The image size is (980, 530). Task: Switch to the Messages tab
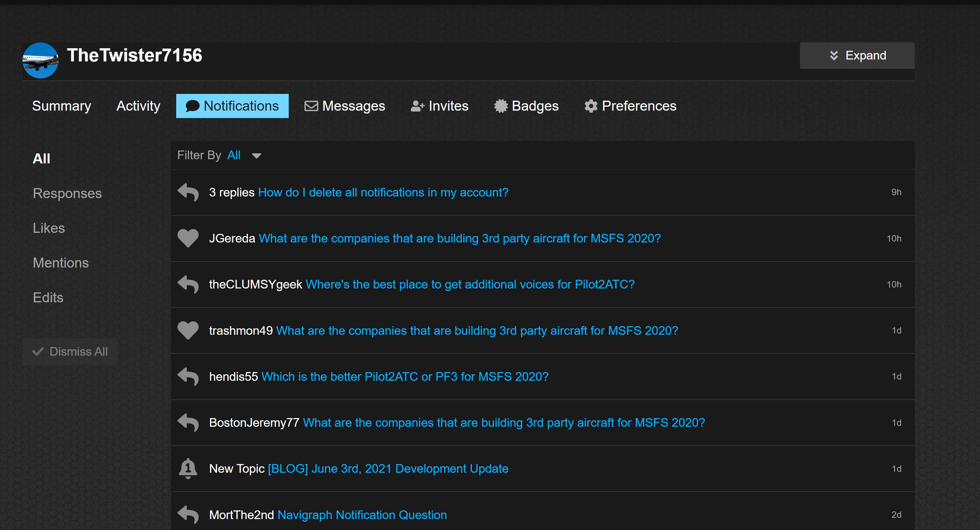point(345,106)
